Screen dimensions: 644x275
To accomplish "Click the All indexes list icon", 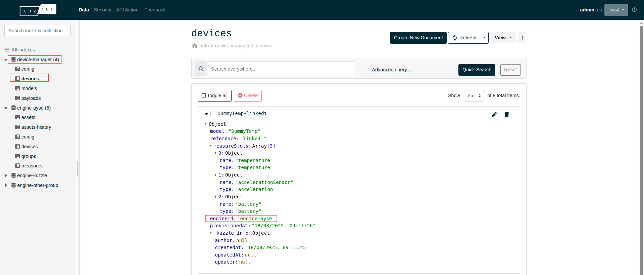I will (x=7, y=50).
